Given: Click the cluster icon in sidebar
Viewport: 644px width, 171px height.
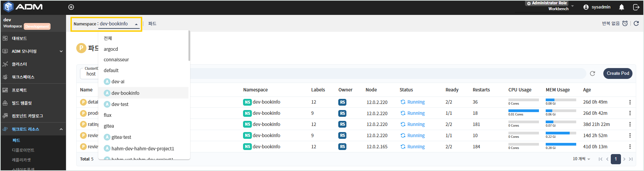Looking at the screenshot, I should coord(5,64).
